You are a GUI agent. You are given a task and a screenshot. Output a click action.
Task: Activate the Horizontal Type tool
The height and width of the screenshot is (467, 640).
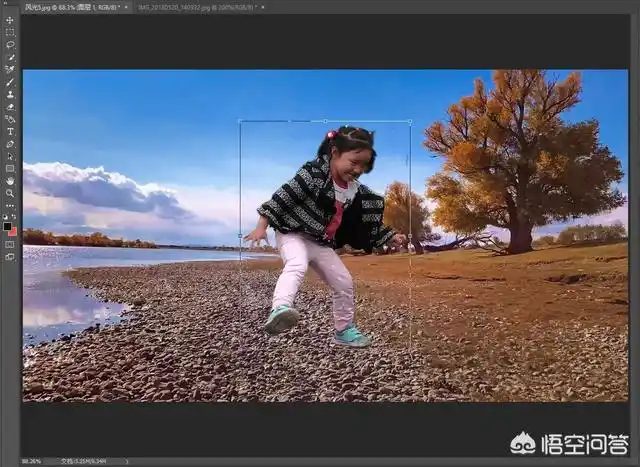(x=10, y=131)
